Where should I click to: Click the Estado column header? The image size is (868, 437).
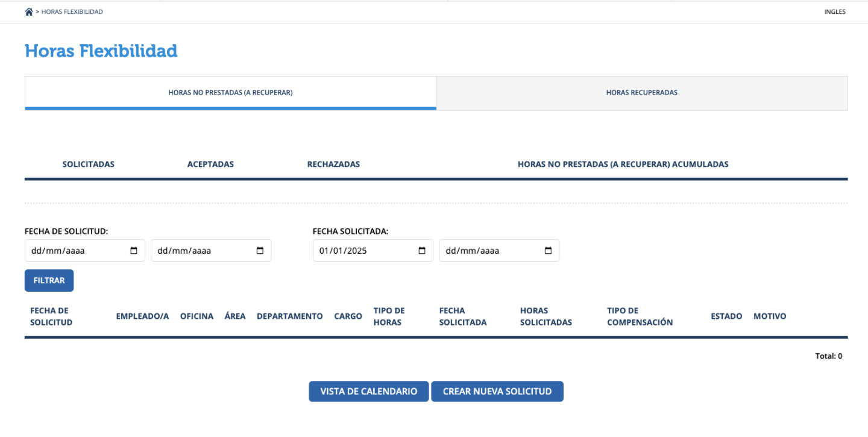tap(726, 316)
